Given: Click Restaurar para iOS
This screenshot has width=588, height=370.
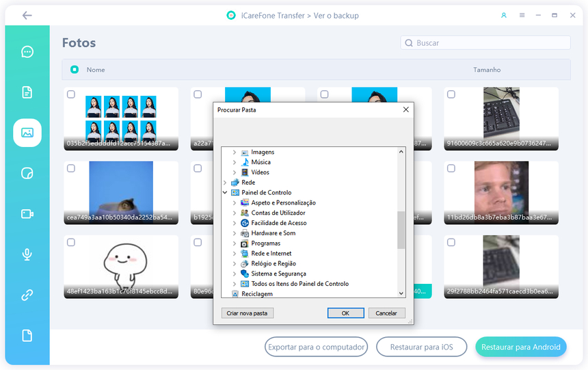Looking at the screenshot, I should 421,347.
